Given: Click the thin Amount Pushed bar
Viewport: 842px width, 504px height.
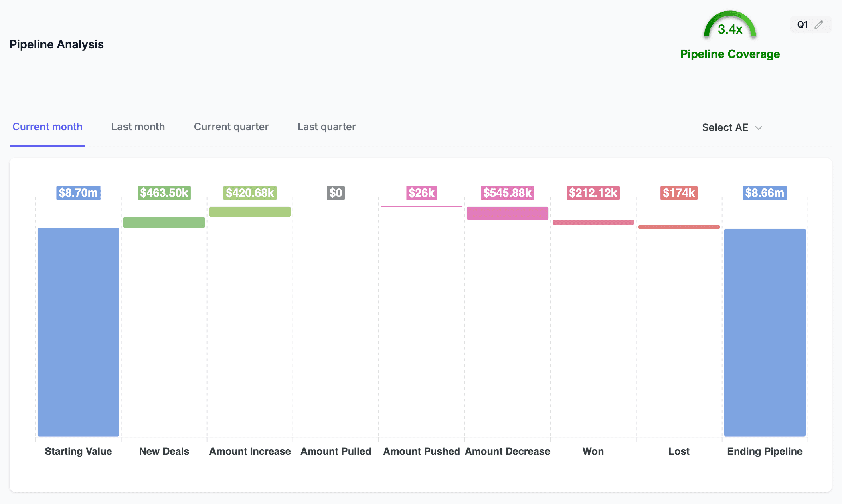Looking at the screenshot, I should coord(421,206).
